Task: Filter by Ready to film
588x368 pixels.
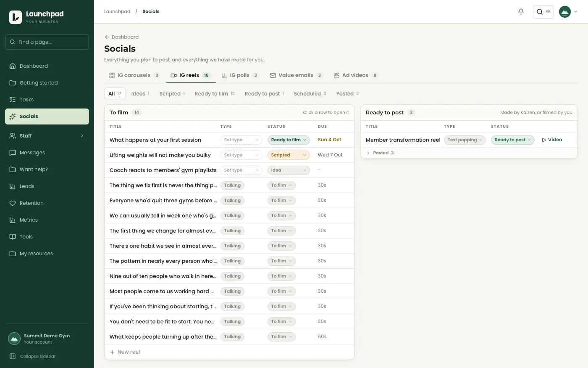Action: [x=215, y=94]
